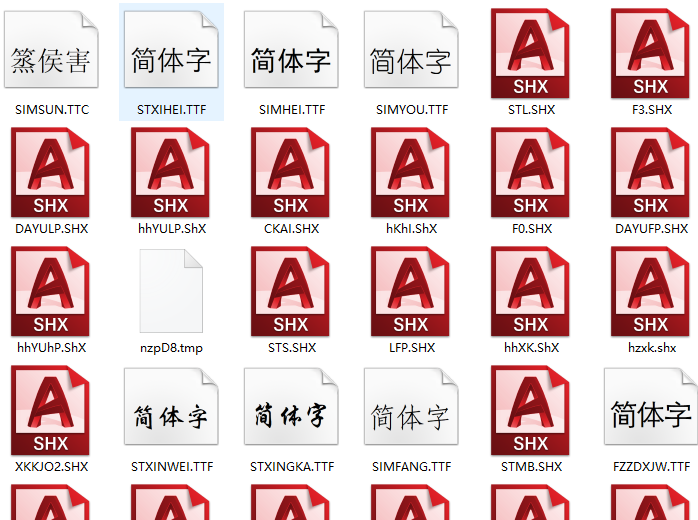Click the file name SIMHEI.TTF
Image resolution: width=698 pixels, height=520 pixels.
(292, 110)
